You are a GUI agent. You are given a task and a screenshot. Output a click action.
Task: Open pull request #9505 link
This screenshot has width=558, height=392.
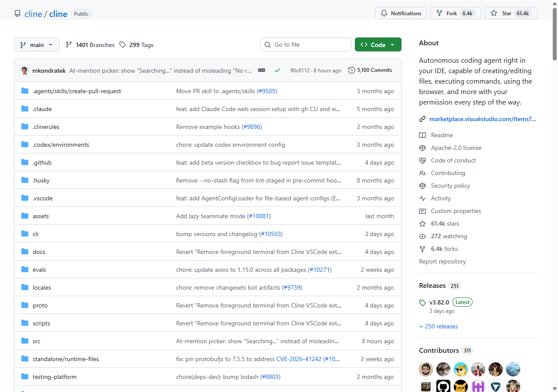(267, 91)
